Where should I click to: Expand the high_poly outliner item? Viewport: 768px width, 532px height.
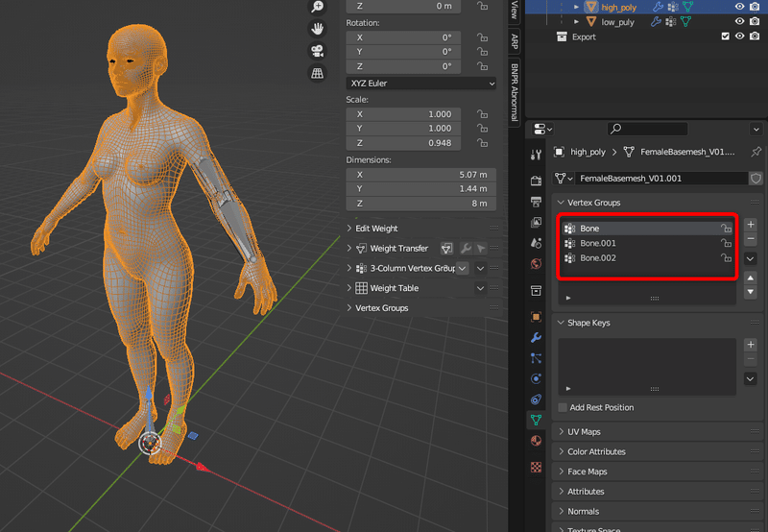(577, 7)
